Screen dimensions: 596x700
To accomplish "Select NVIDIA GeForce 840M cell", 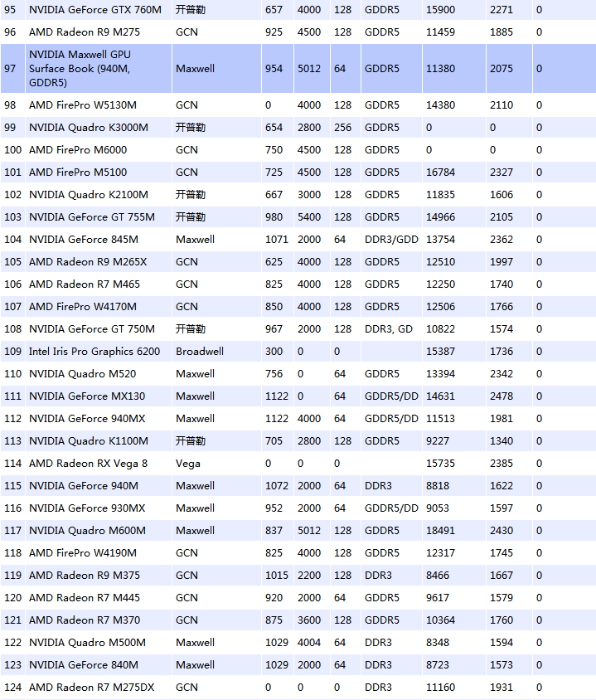I will (x=84, y=664).
